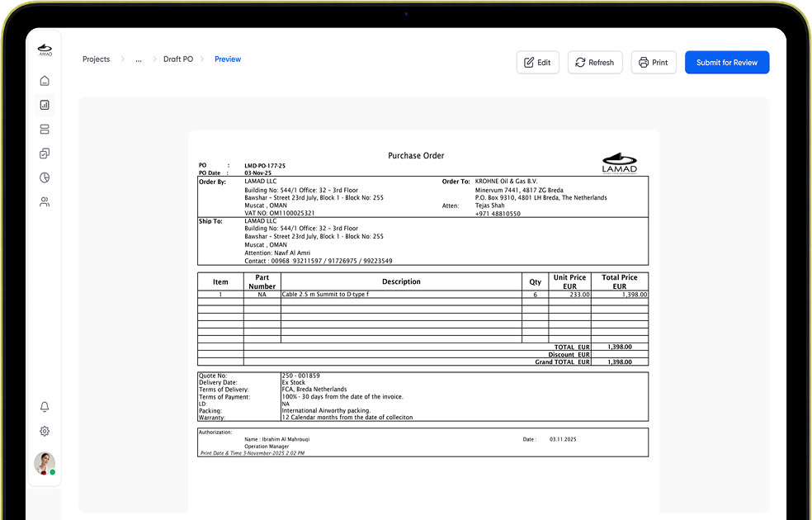
Task: Click quote number 250 - 001859
Action: click(301, 376)
